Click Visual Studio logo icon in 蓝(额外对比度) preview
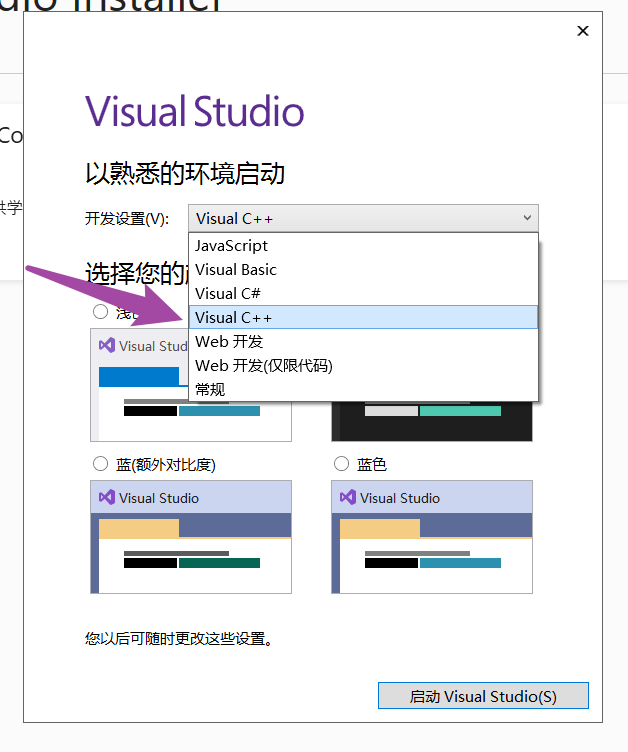 107,497
